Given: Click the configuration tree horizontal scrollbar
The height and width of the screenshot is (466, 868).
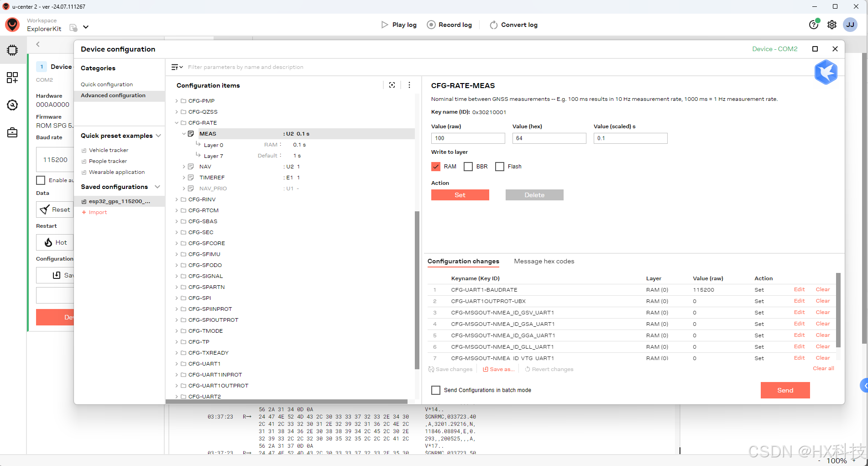Looking at the screenshot, I should pos(287,402).
